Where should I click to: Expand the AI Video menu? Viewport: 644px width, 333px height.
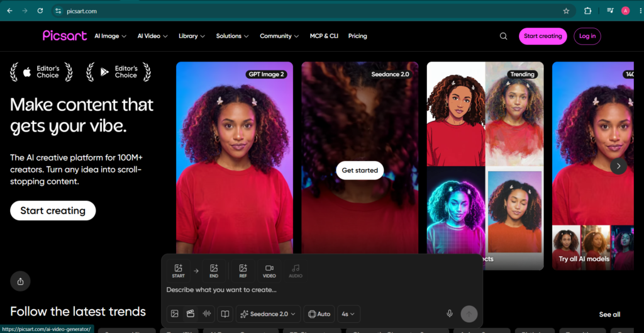(x=152, y=36)
